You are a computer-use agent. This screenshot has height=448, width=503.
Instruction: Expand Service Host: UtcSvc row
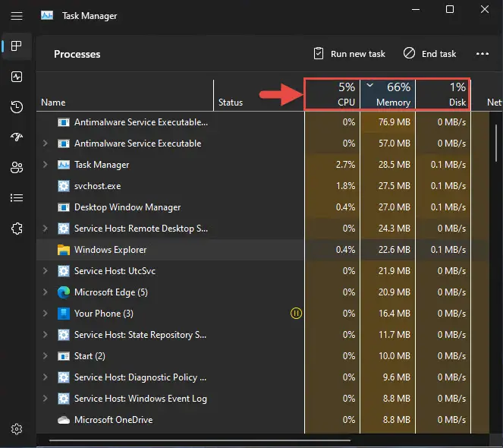click(46, 271)
